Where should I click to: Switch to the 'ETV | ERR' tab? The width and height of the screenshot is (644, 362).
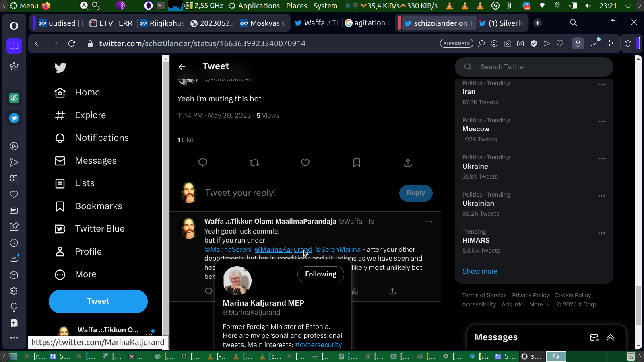tap(111, 23)
